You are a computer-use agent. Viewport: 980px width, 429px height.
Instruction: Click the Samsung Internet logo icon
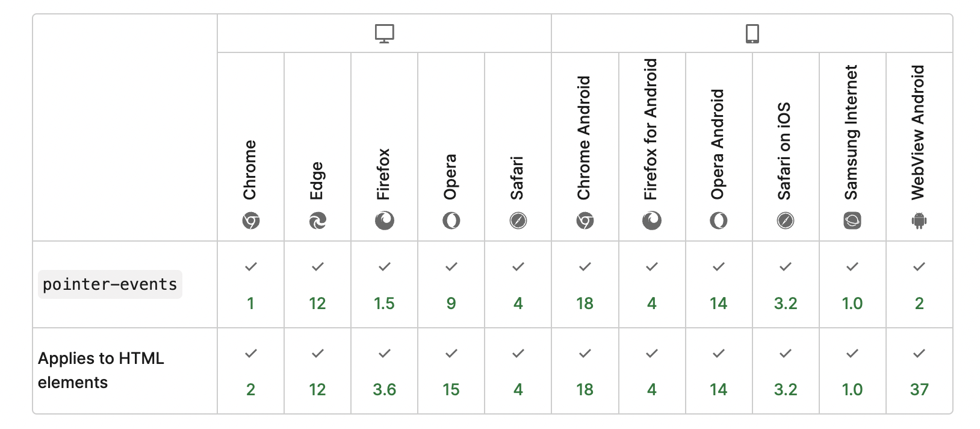(852, 221)
